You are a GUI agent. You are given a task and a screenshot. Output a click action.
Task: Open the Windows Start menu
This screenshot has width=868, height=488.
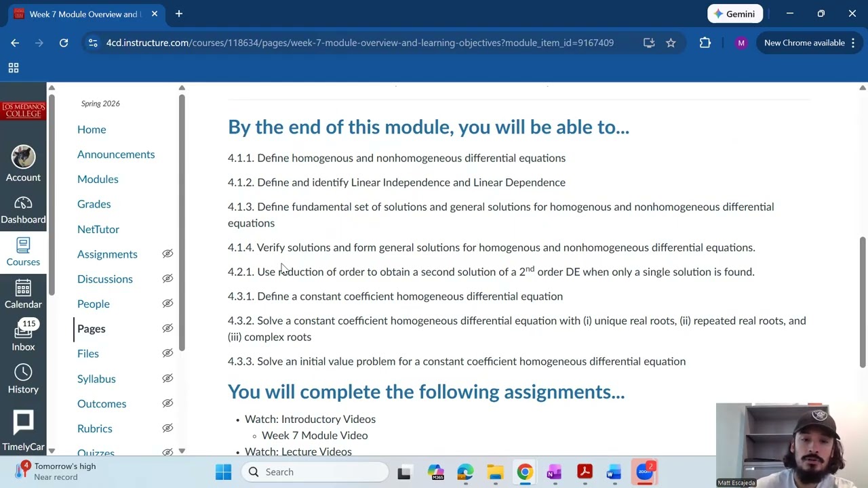point(223,472)
